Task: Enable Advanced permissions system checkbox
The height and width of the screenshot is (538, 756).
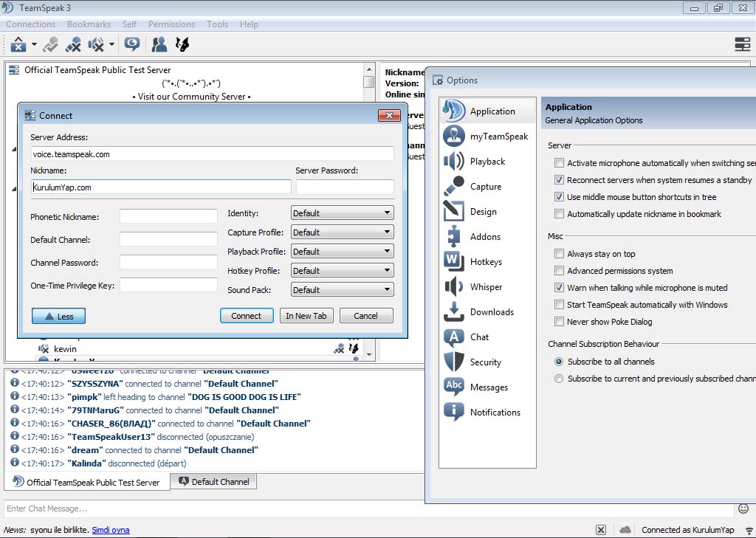Action: click(x=559, y=270)
